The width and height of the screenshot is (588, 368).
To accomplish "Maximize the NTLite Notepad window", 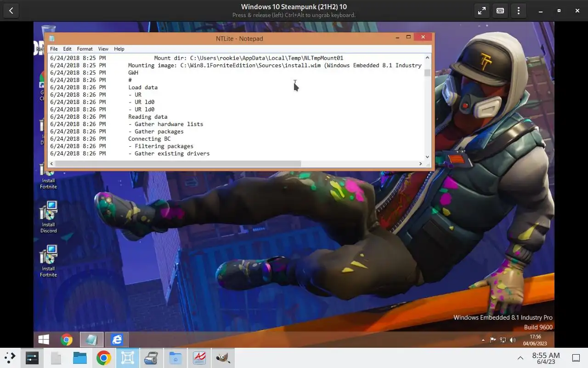I will coord(408,37).
